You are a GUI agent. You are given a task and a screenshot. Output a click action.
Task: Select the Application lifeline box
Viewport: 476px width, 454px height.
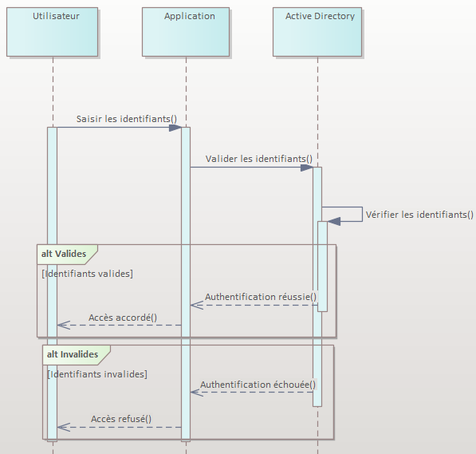[x=186, y=32]
